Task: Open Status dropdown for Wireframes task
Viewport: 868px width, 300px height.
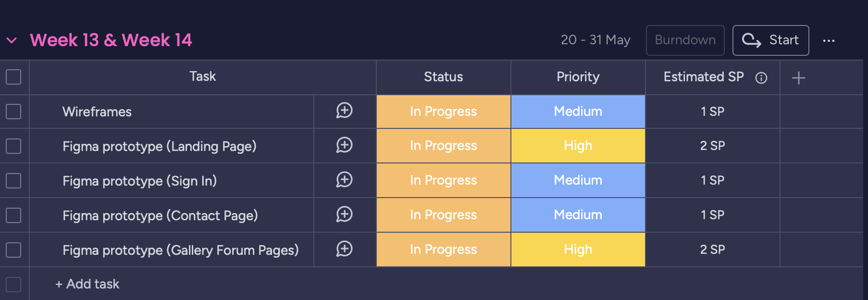Action: coord(443,112)
